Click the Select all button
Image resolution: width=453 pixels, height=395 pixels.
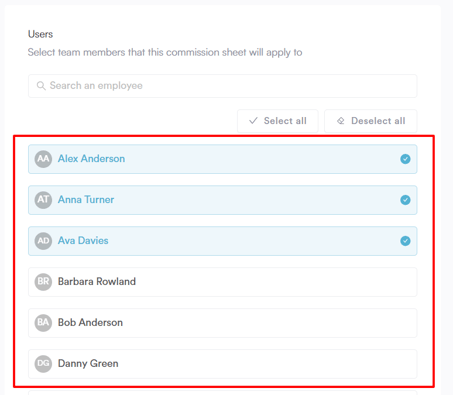278,121
